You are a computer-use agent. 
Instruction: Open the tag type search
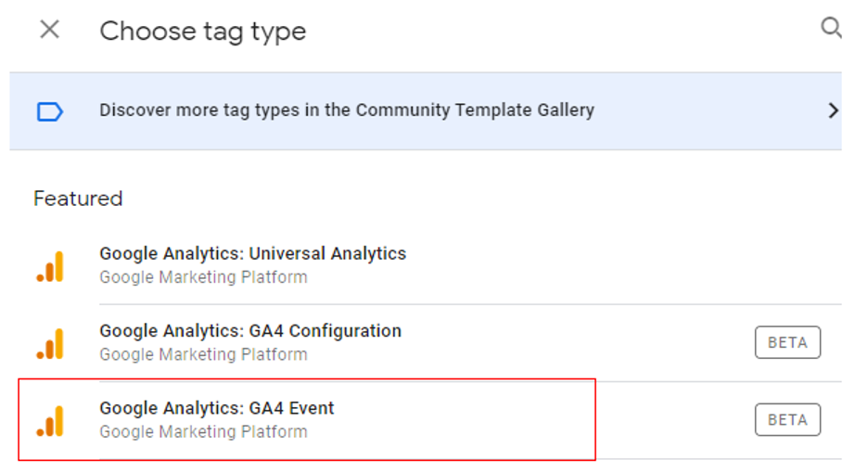pyautogui.click(x=831, y=28)
